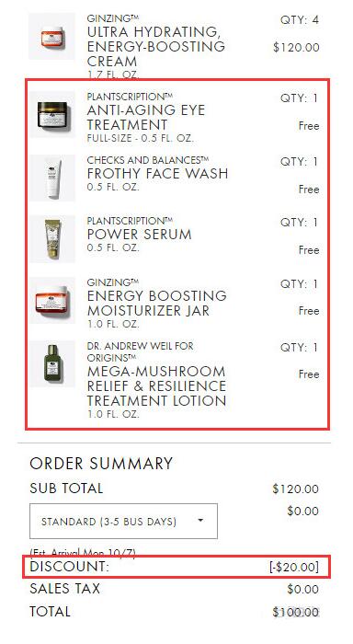353x644 pixels.
Task: Select the Frothy Face Wash tube image
Action: [51, 178]
